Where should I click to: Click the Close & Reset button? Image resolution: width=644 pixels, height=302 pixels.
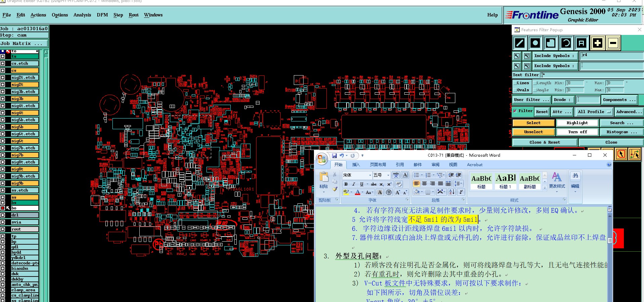(x=545, y=142)
